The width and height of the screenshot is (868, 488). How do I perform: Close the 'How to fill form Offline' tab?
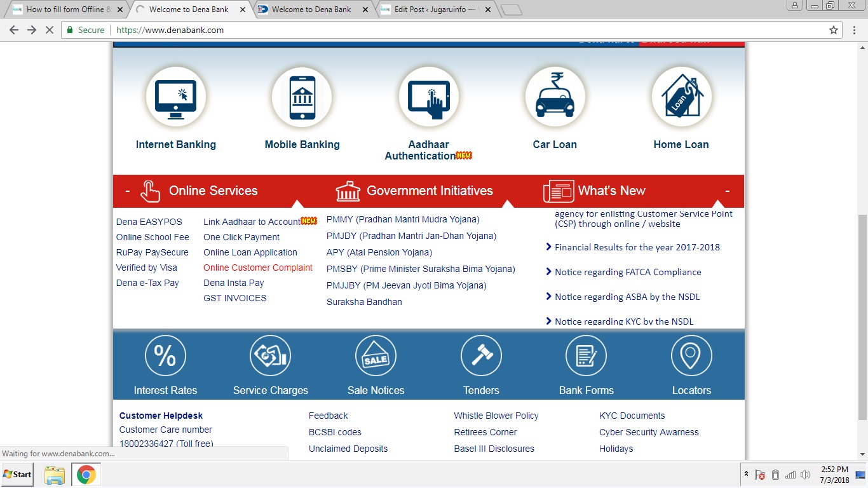tap(119, 10)
